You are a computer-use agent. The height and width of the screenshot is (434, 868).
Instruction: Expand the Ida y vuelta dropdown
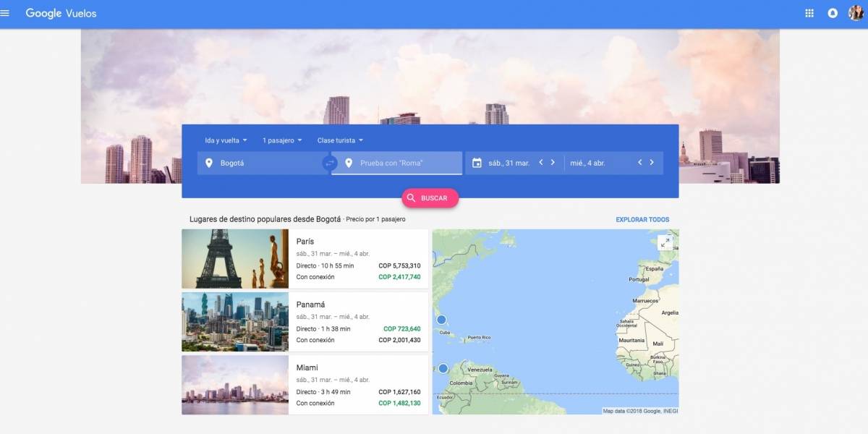(x=226, y=140)
